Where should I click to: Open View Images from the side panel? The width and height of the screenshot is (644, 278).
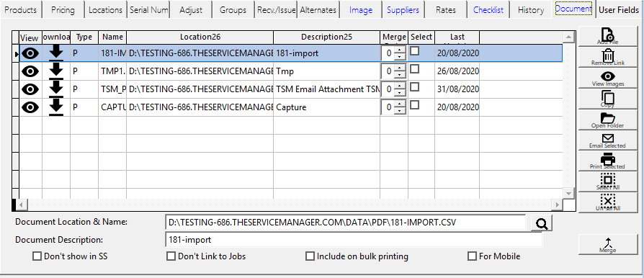(607, 78)
